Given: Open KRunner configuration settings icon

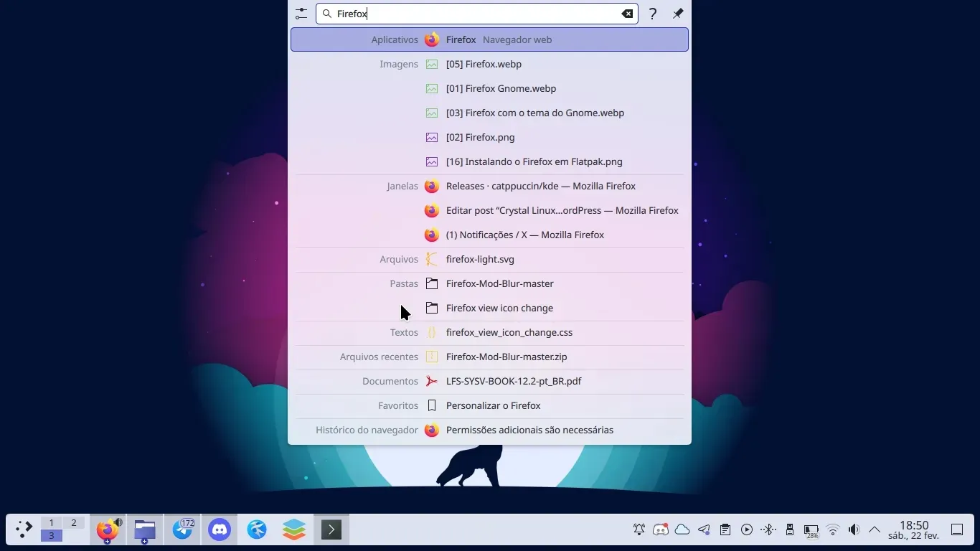Looking at the screenshot, I should coord(301,14).
